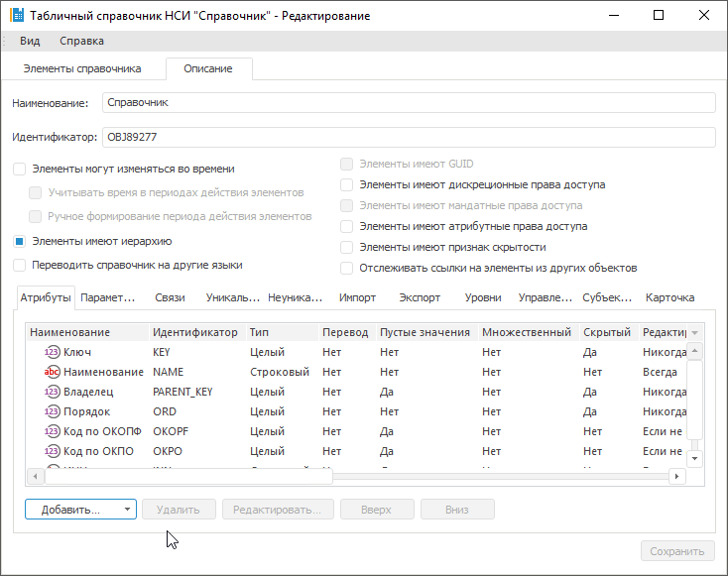Image resolution: width=728 pixels, height=576 pixels.
Task: Enable Элементы могут изменяться во времени checkbox
Action: tap(20, 170)
